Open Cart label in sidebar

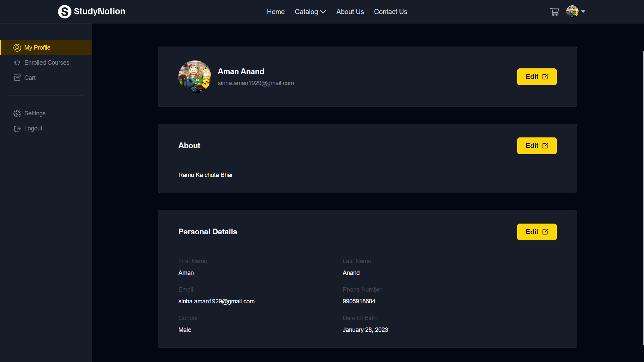click(x=30, y=78)
